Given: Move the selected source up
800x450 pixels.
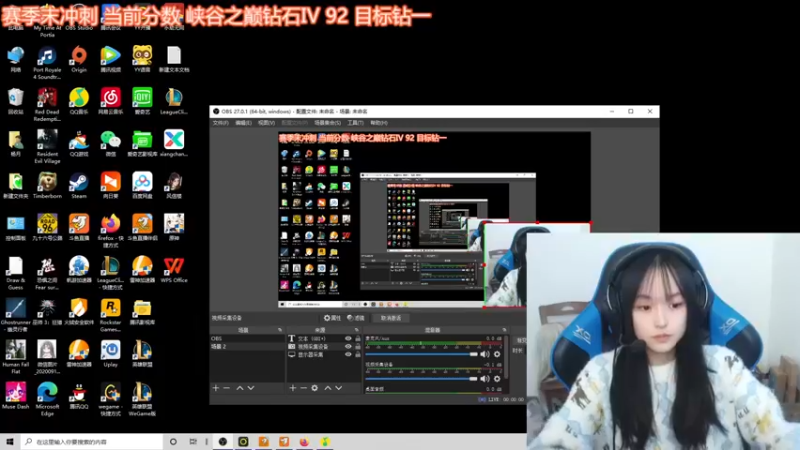Looking at the screenshot, I should 328,388.
